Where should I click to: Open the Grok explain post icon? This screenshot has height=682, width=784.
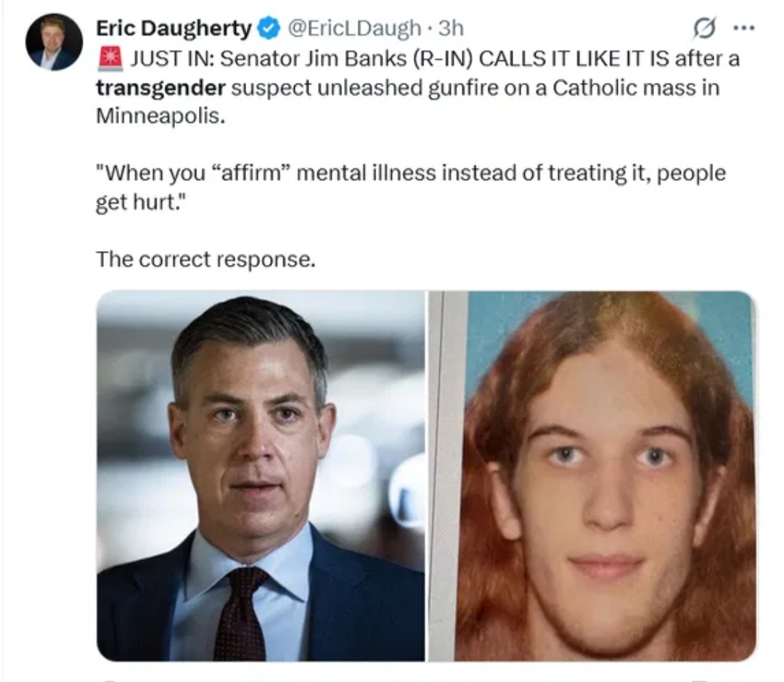[x=704, y=28]
